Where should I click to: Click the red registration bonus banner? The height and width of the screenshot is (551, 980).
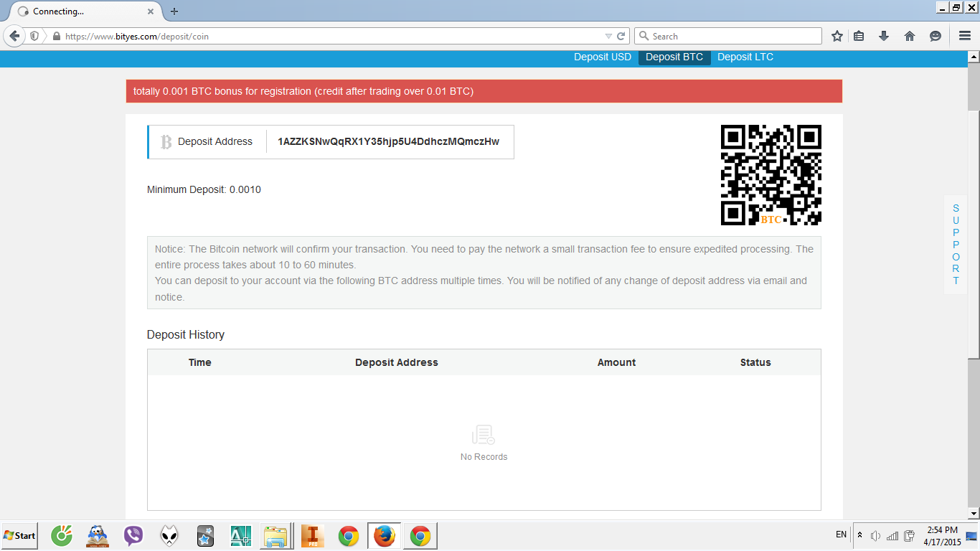point(484,91)
